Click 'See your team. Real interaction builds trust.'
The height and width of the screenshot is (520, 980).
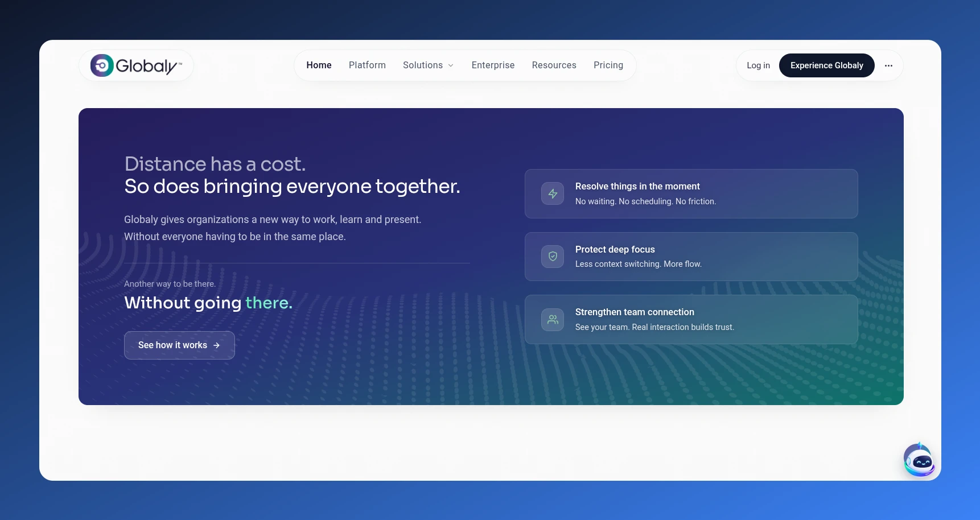click(x=654, y=327)
